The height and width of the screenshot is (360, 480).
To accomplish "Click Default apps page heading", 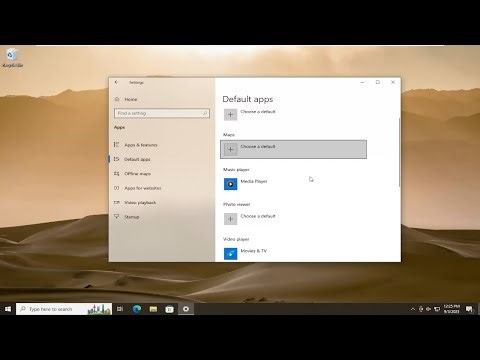I will [248, 99].
